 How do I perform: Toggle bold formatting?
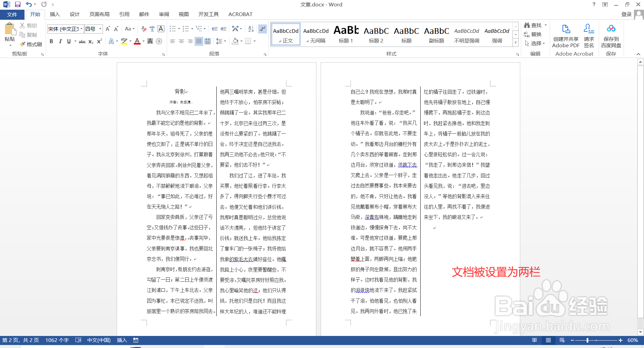[x=51, y=41]
